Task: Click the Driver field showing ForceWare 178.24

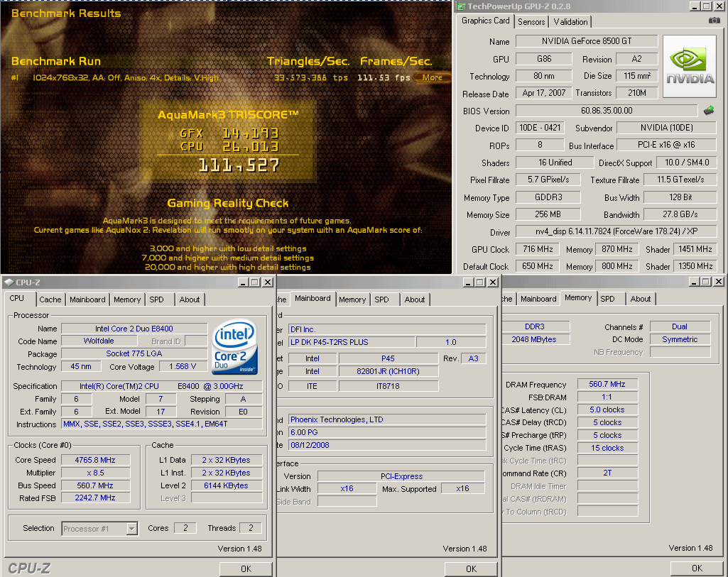Action: (x=616, y=231)
